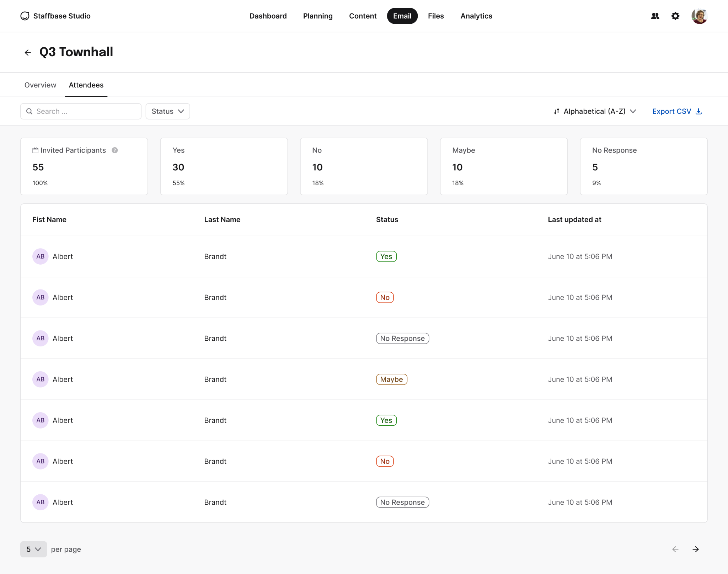
Task: Click the Dashboard navigation link
Action: [x=268, y=16]
